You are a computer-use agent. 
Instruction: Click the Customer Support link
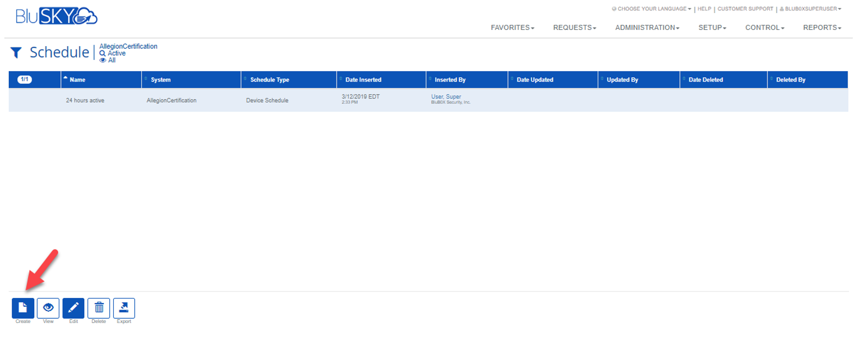pyautogui.click(x=745, y=9)
